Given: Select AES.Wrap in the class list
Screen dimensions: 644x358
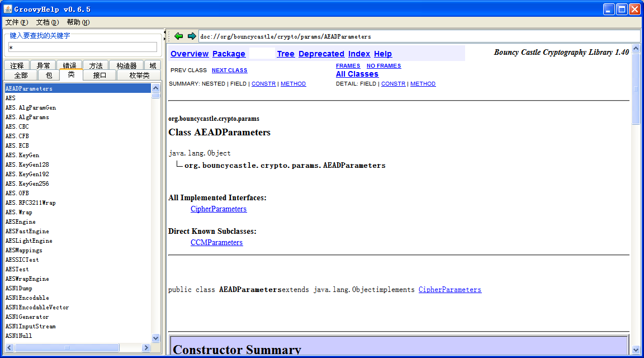Looking at the screenshot, I should coord(78,212).
